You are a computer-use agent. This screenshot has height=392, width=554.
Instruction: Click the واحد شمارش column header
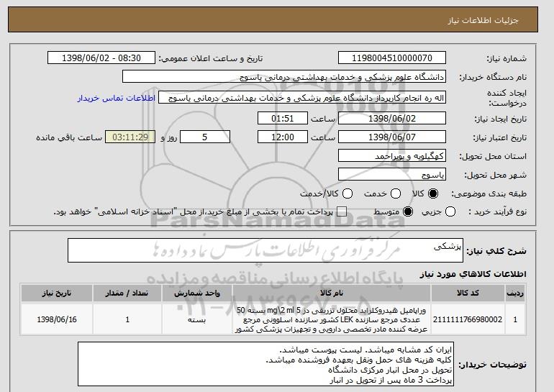click(197, 293)
